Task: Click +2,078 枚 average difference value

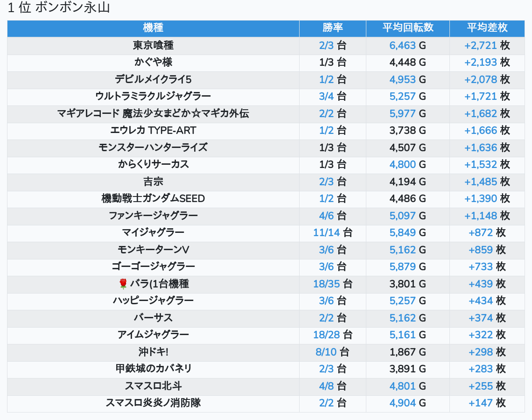Action: coord(487,79)
